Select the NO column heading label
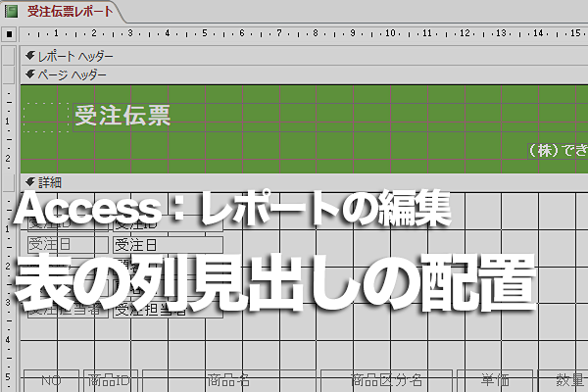Image resolution: width=588 pixels, height=392 pixels. pos(51,380)
